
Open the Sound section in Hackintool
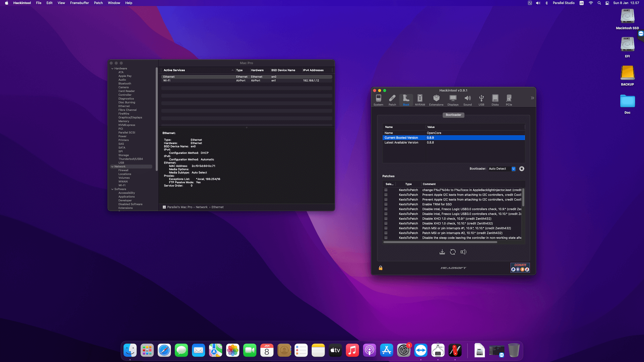[x=468, y=100]
